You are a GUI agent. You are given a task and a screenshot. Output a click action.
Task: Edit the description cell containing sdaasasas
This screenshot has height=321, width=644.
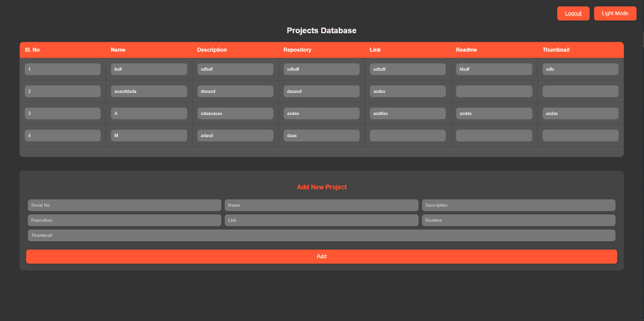[235, 114]
